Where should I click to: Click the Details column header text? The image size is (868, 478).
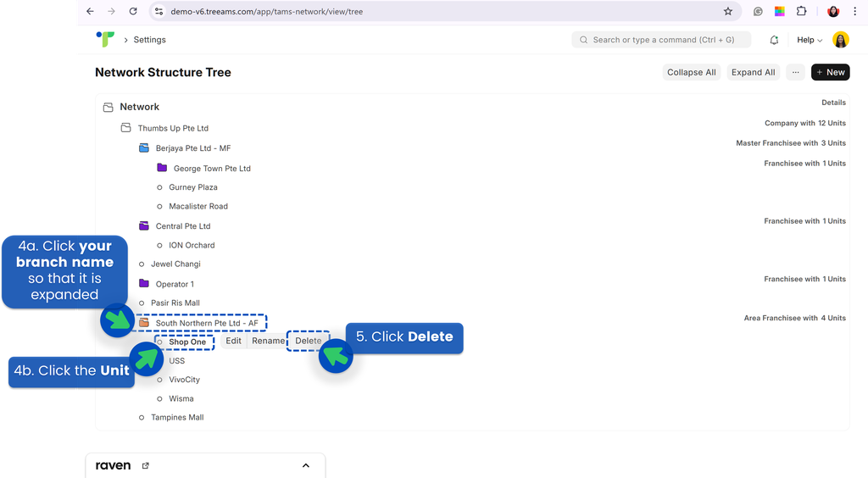click(834, 103)
